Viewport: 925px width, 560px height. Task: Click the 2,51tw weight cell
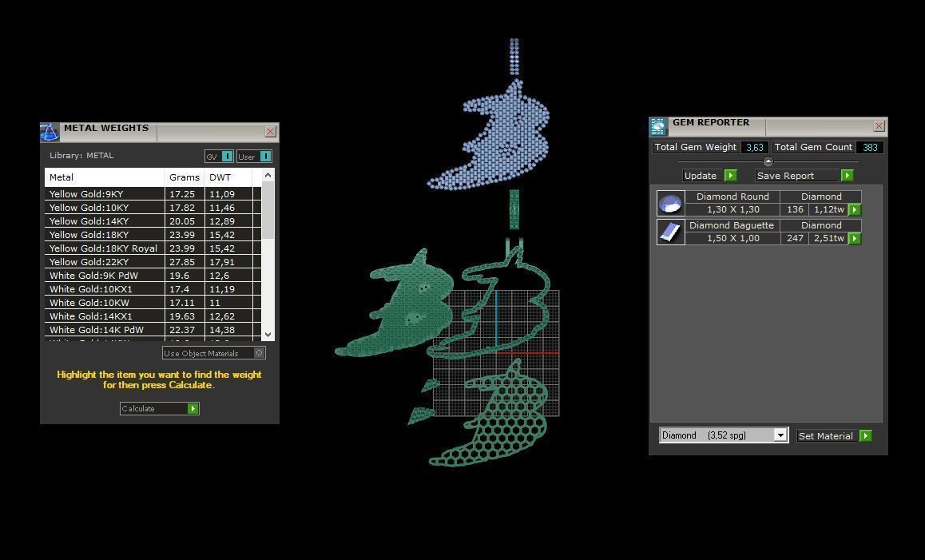pos(829,238)
